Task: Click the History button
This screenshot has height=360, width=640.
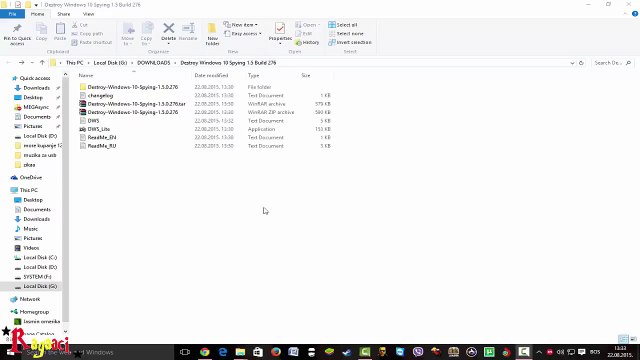Action: coord(307,42)
